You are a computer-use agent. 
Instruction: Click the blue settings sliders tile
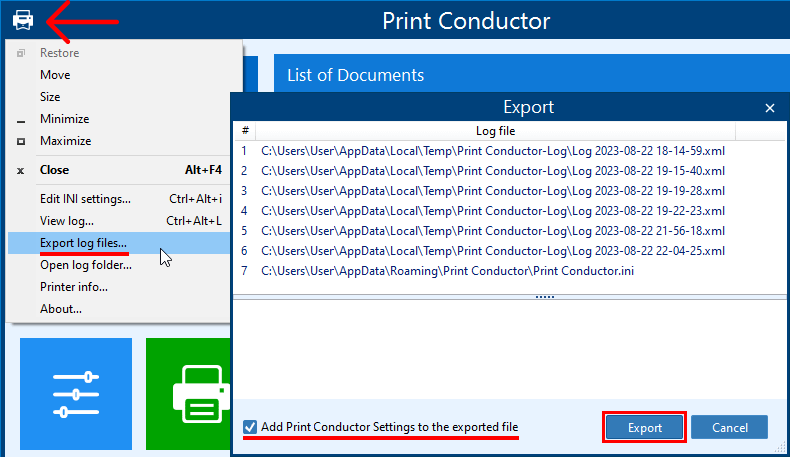click(76, 393)
